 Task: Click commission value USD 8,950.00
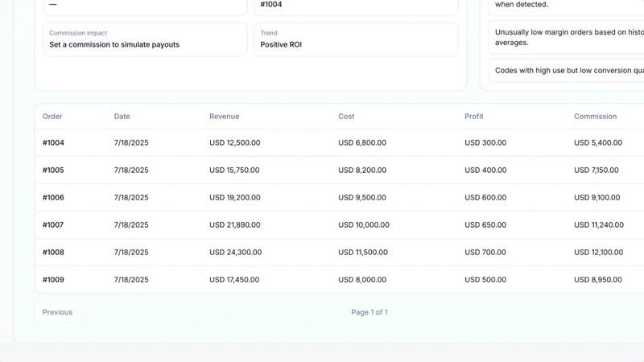pyautogui.click(x=598, y=280)
